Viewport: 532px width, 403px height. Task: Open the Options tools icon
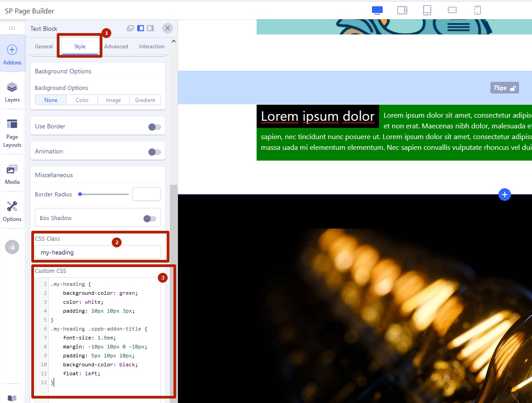pos(12,211)
